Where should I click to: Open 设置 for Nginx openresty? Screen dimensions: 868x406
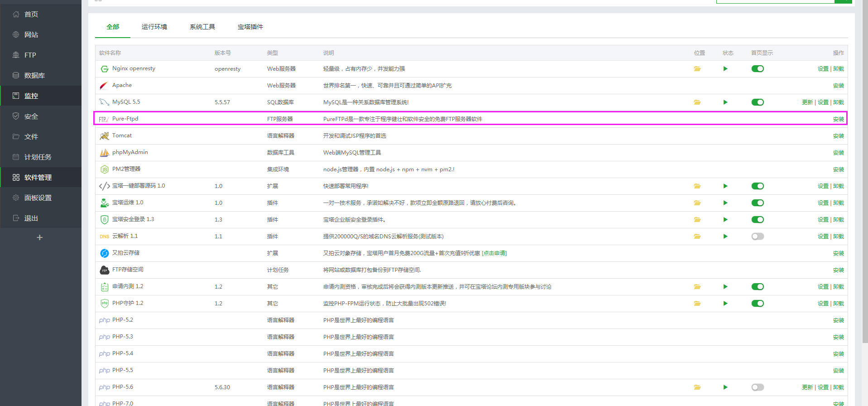pyautogui.click(x=823, y=69)
